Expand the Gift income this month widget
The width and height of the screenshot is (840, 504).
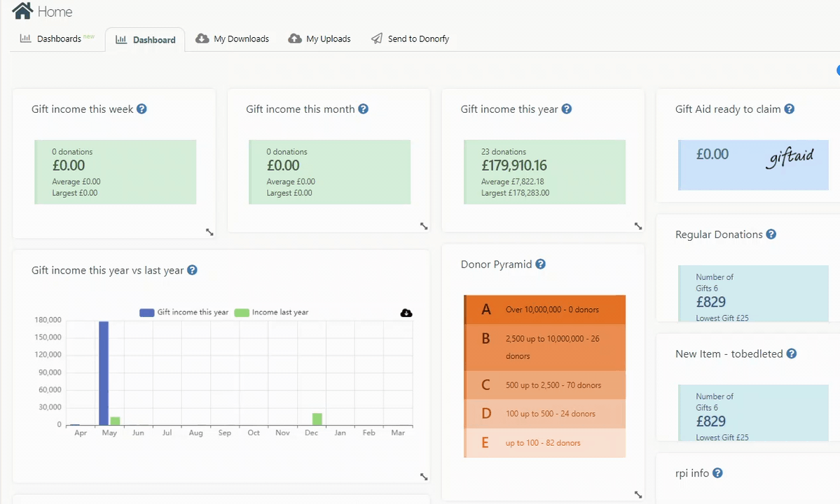424,226
